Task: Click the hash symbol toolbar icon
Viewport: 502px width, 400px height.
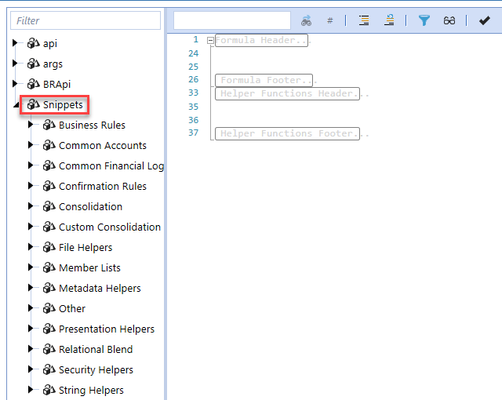Action: click(330, 21)
